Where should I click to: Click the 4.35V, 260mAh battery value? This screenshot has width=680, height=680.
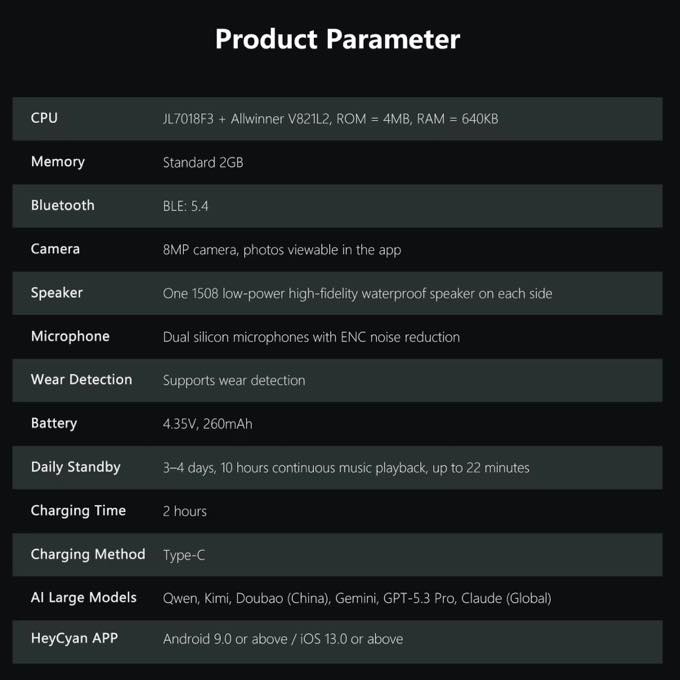click(207, 424)
